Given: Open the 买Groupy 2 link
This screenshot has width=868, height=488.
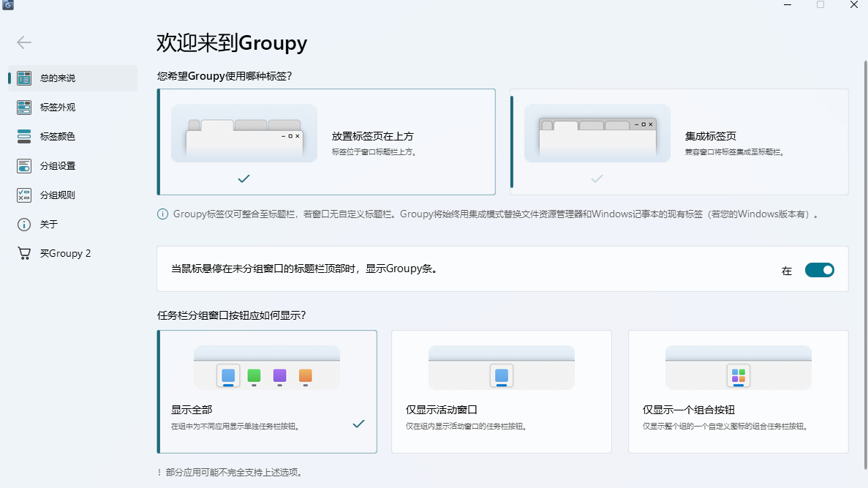Looking at the screenshot, I should pyautogui.click(x=66, y=254).
